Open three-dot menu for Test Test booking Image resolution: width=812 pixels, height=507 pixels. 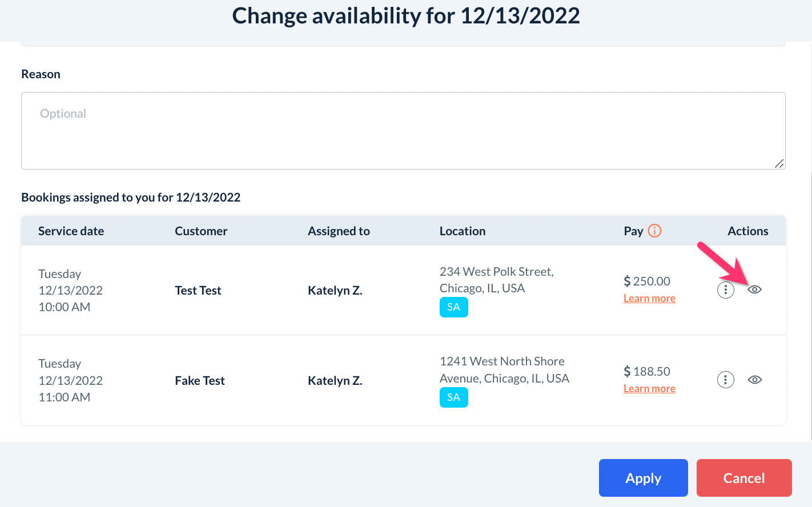(725, 290)
